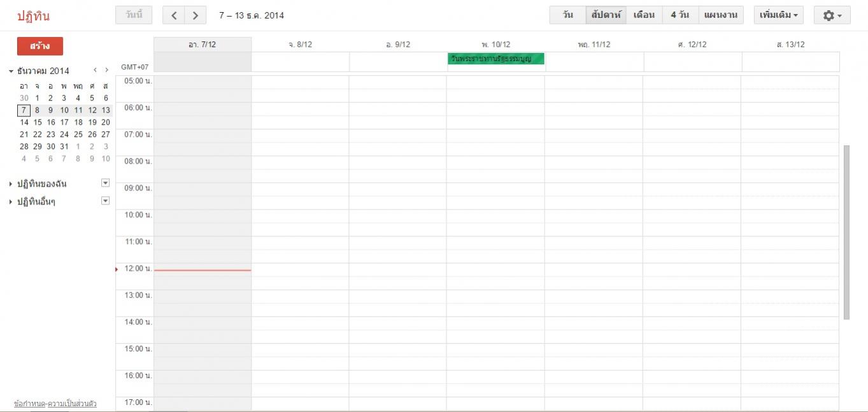Switch to สัปดาห์ (week) view
Image resolution: width=868 pixels, height=412 pixels.
(606, 15)
